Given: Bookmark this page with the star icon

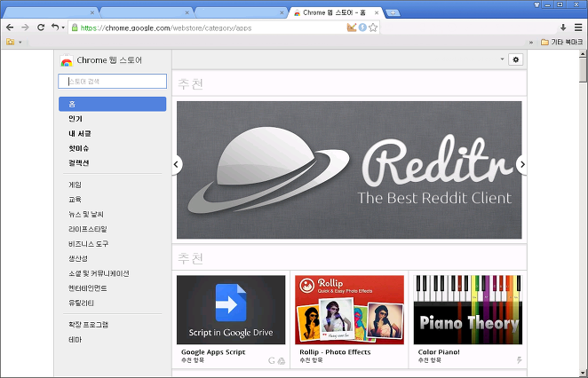Looking at the screenshot, I should click(373, 28).
